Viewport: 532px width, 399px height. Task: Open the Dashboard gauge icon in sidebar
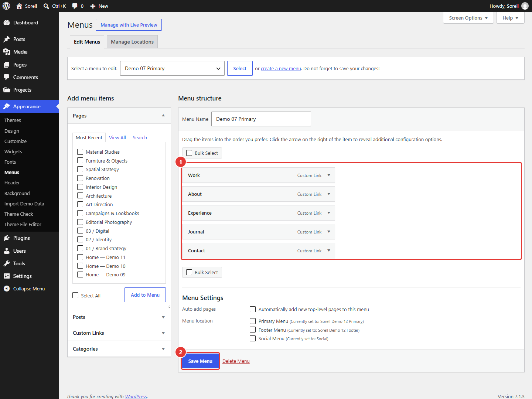pos(7,23)
